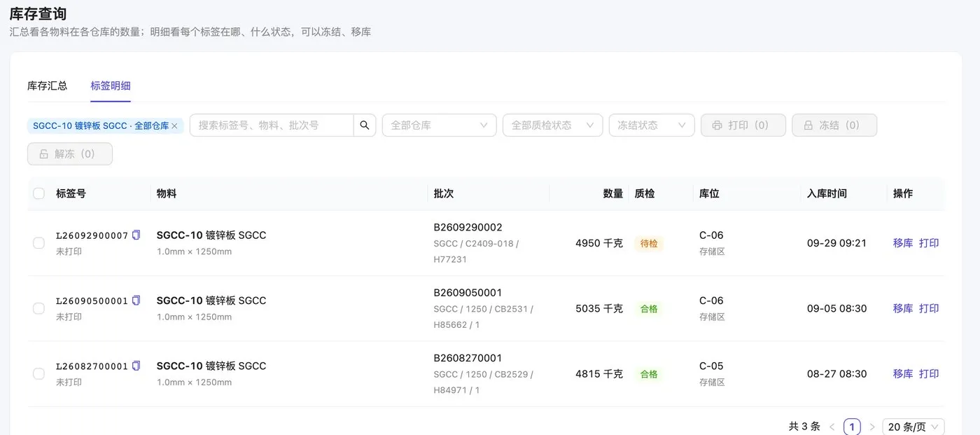Click the 入库时间 column header
Screen dimensions: 980x435
pyautogui.click(x=827, y=193)
